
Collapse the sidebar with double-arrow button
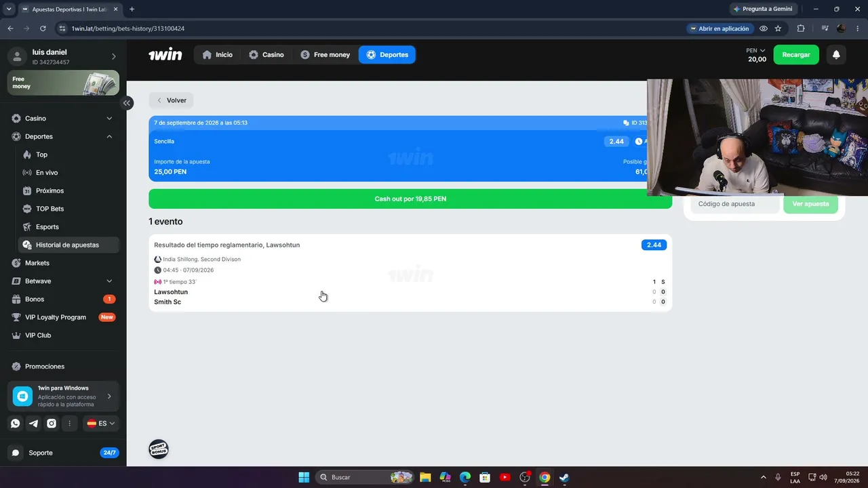pos(127,103)
